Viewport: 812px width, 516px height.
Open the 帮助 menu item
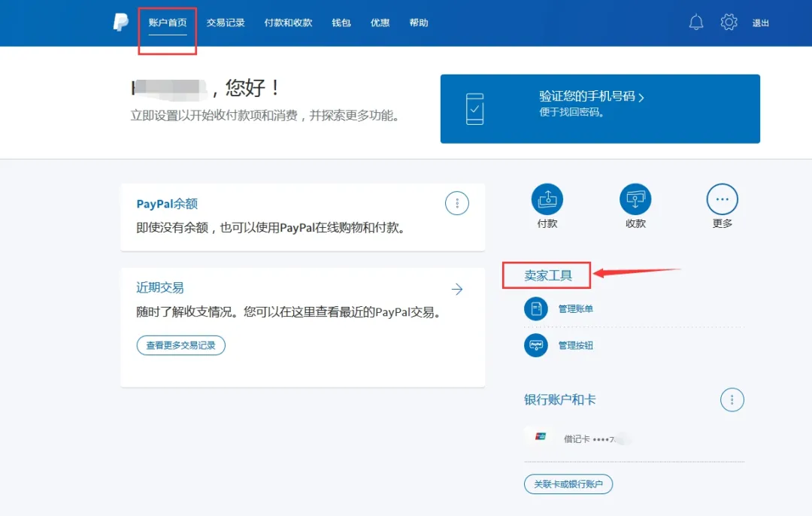click(x=419, y=22)
